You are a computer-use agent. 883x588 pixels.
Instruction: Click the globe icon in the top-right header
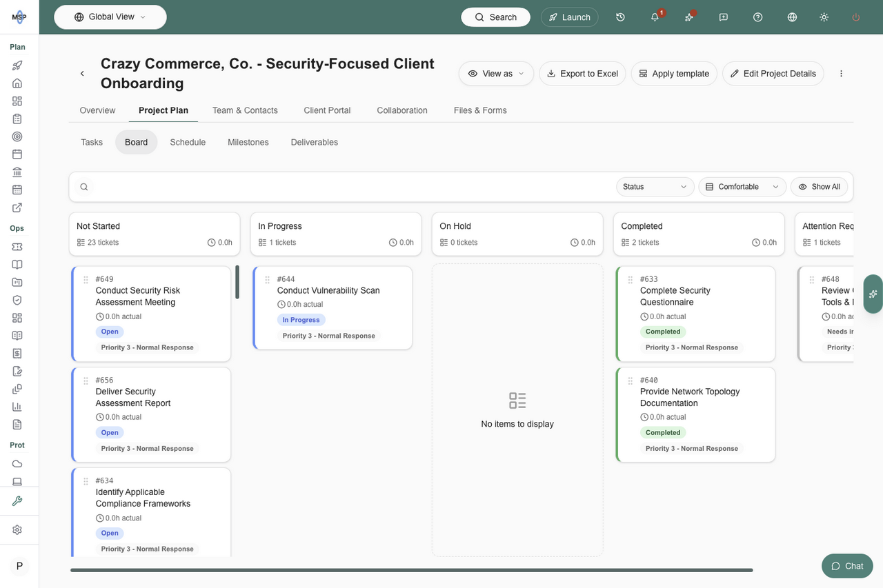coord(792,17)
